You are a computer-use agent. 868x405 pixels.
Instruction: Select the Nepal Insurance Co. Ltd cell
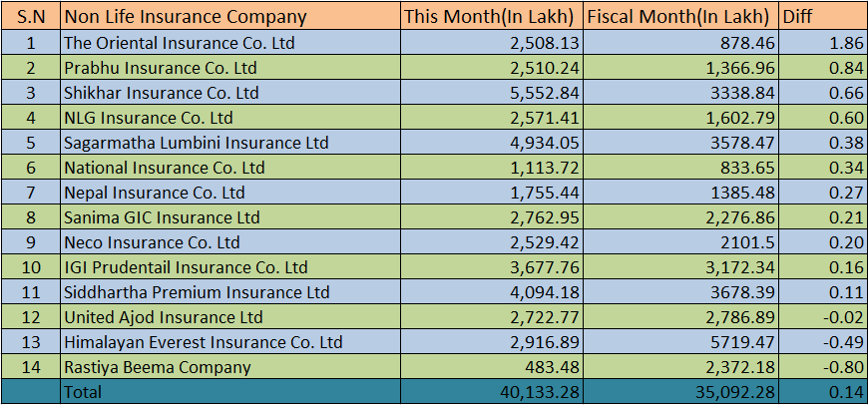tap(154, 193)
